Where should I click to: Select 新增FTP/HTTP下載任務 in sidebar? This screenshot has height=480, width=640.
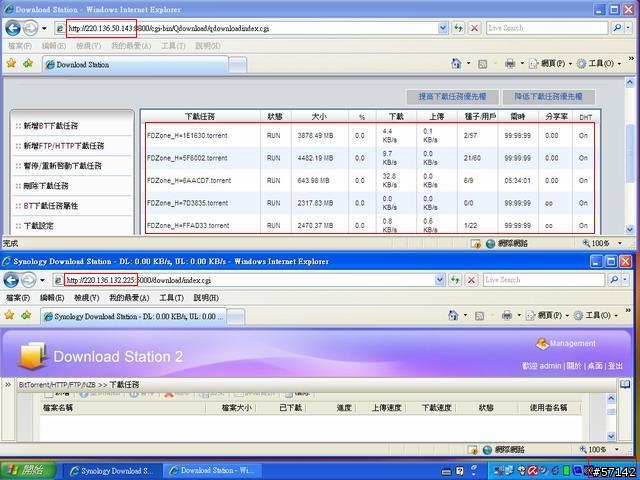click(64, 146)
